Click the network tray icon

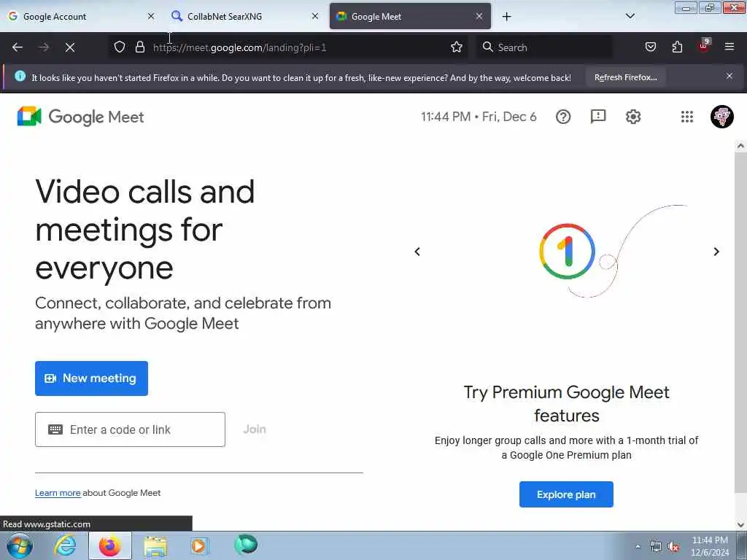[x=656, y=547]
